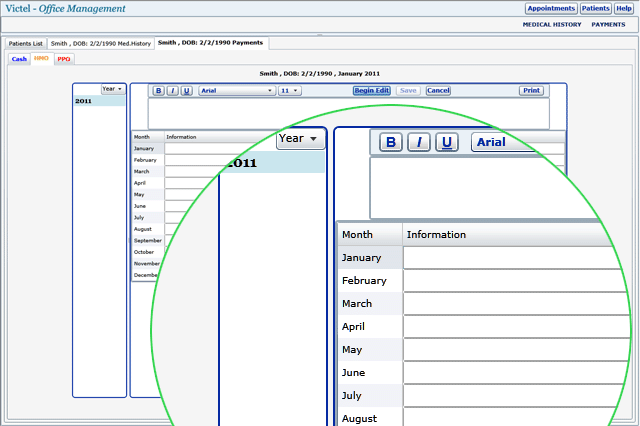The height and width of the screenshot is (426, 640).
Task: Open the font size 11 dropdown
Action: click(x=290, y=91)
